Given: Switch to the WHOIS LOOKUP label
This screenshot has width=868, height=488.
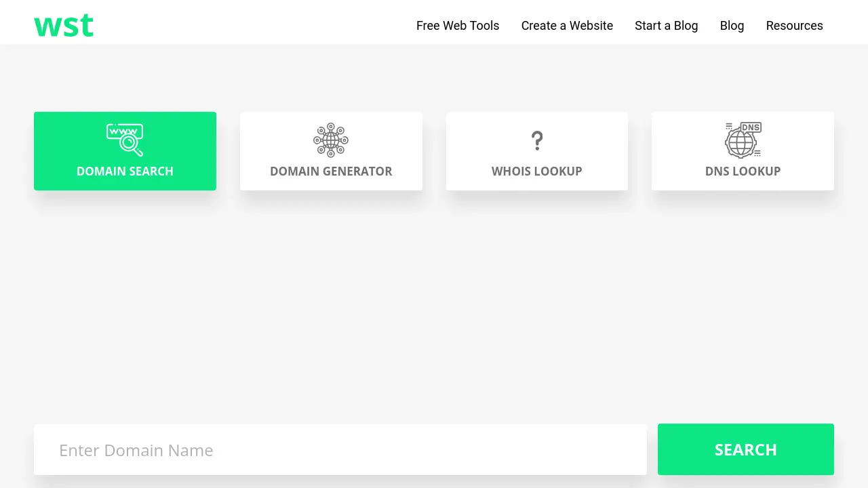Looking at the screenshot, I should tap(537, 171).
